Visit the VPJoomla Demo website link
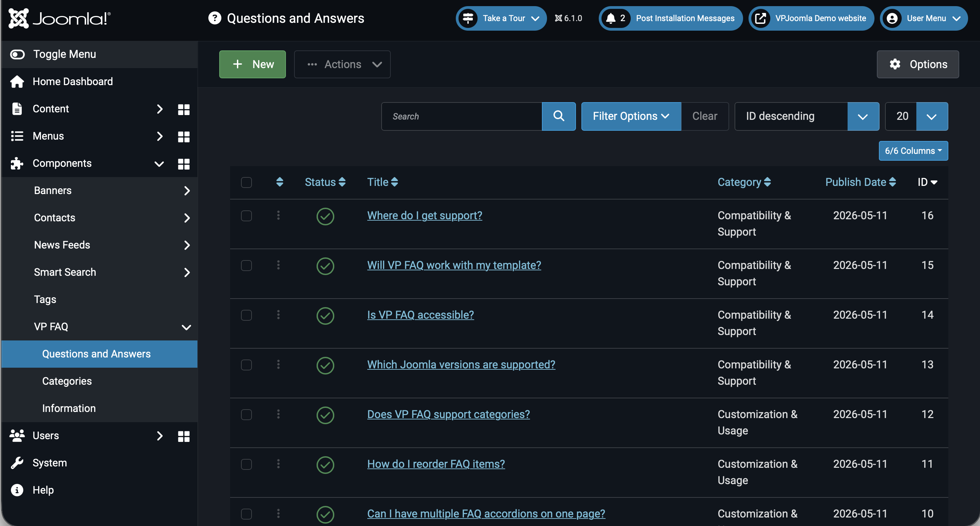The image size is (980, 526). coord(811,18)
